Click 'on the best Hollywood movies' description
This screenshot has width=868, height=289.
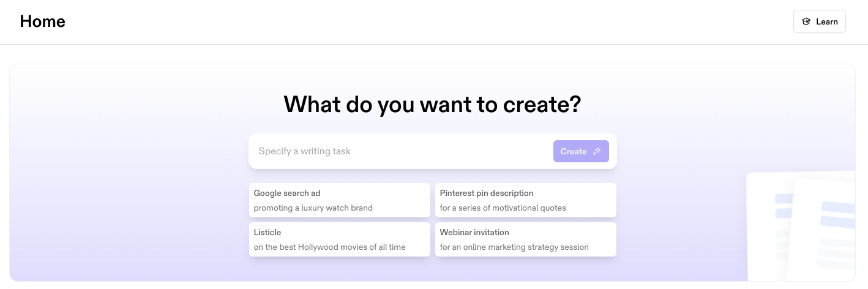(329, 247)
